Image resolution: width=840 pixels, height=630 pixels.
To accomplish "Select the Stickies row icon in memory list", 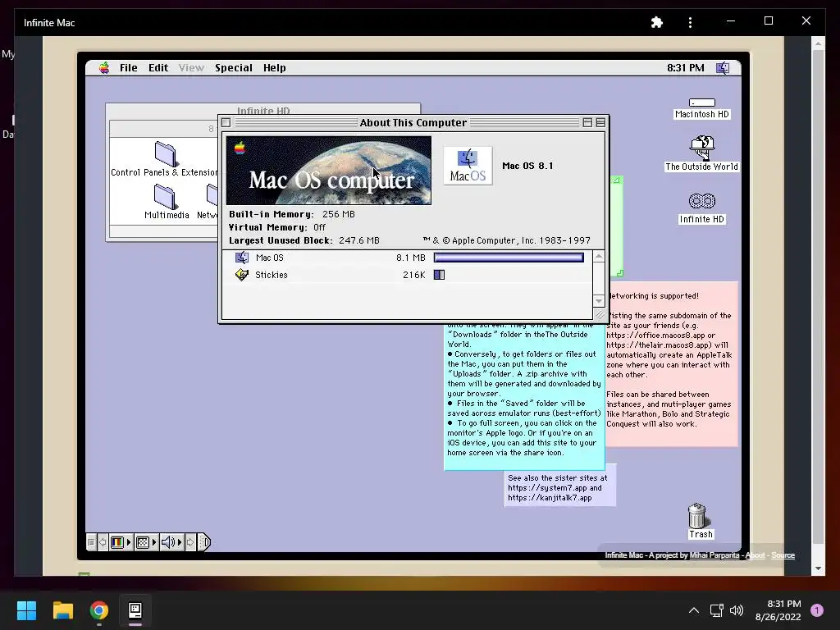I will coord(242,275).
